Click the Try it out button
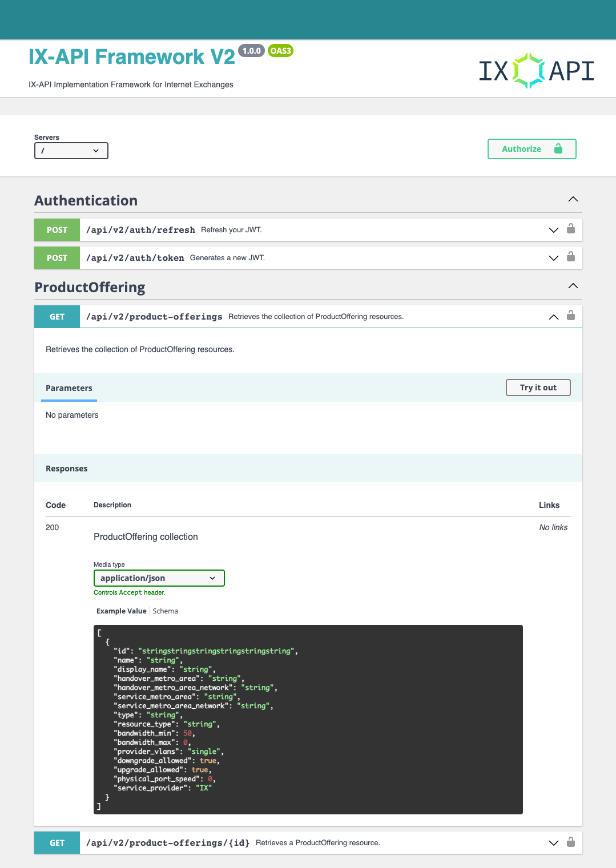616x868 pixels. (538, 387)
